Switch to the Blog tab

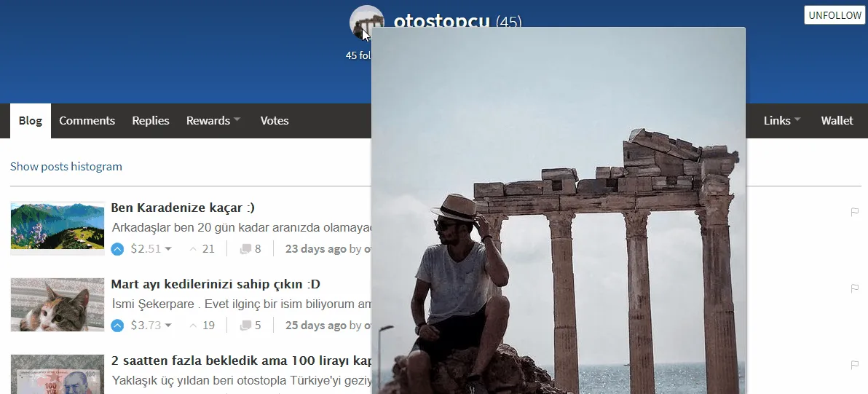[31, 121]
